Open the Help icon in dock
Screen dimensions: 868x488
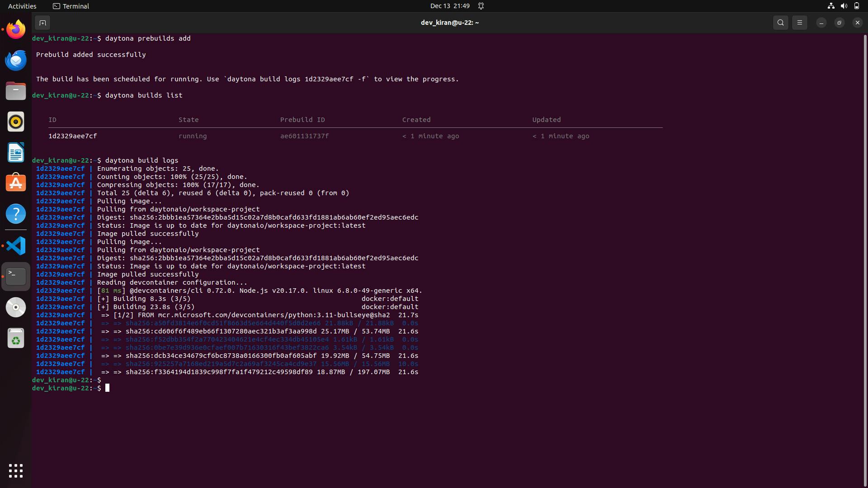pyautogui.click(x=16, y=214)
